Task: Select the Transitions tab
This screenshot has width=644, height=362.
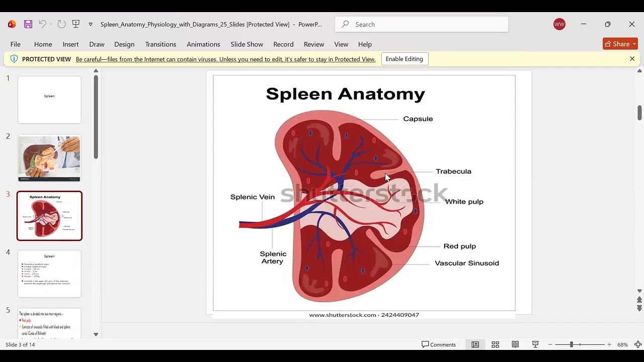Action: coord(160,44)
